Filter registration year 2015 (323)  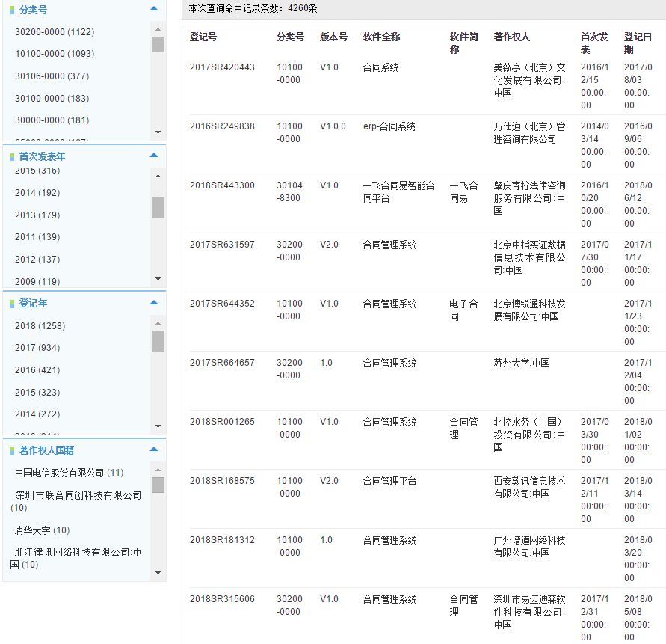(x=37, y=393)
